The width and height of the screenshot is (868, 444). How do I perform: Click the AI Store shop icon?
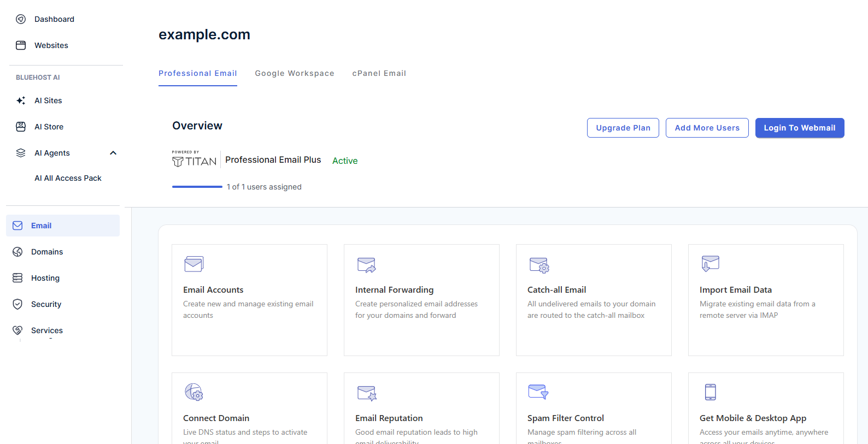tap(21, 127)
